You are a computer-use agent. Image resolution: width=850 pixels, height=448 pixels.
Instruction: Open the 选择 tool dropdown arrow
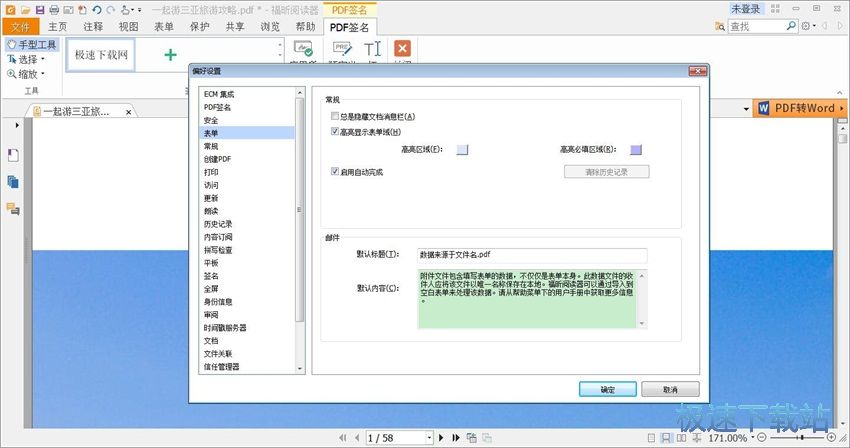click(x=43, y=59)
